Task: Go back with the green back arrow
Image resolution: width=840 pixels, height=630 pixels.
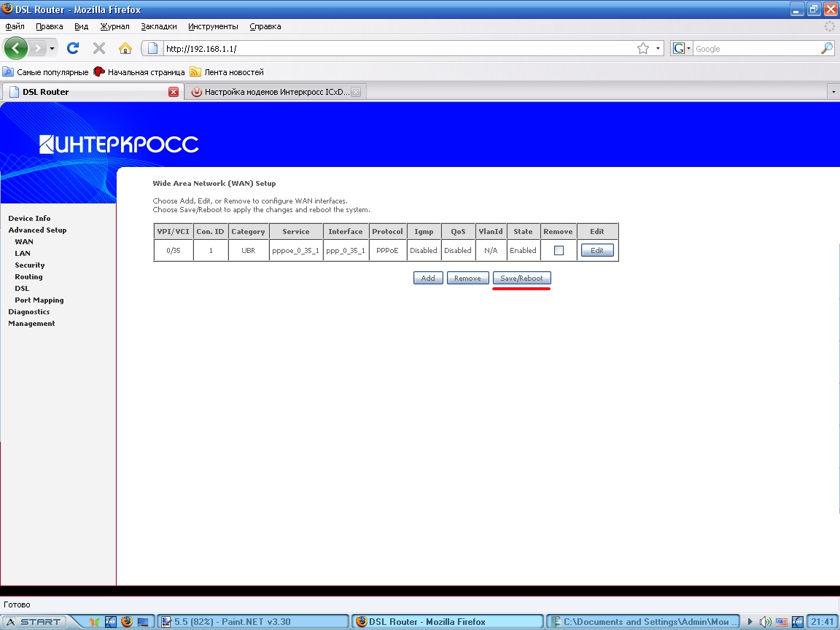Action: pyautogui.click(x=15, y=48)
